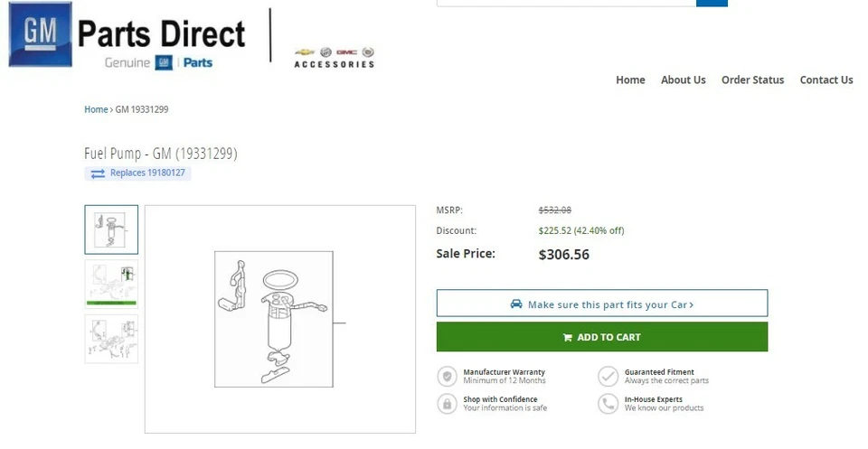Click the Guaranteed Fitment checkmark icon

[x=608, y=377]
